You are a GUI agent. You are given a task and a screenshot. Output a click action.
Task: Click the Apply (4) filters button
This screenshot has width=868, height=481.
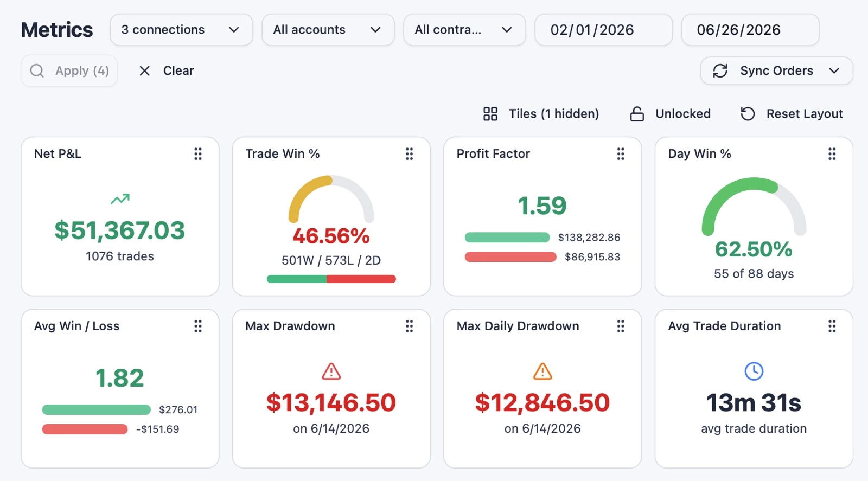pyautogui.click(x=69, y=71)
